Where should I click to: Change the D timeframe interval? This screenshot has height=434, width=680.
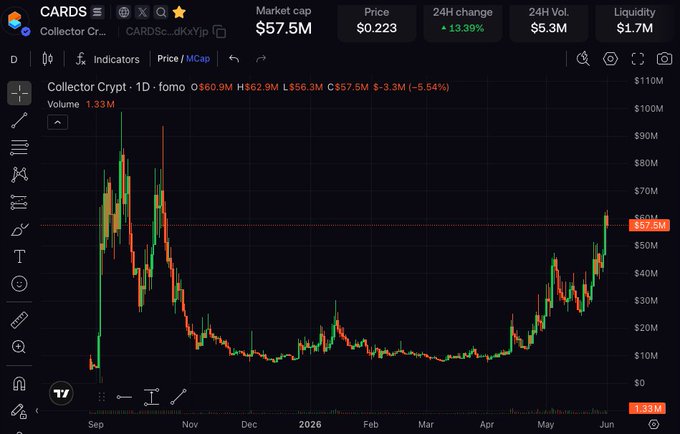point(14,59)
